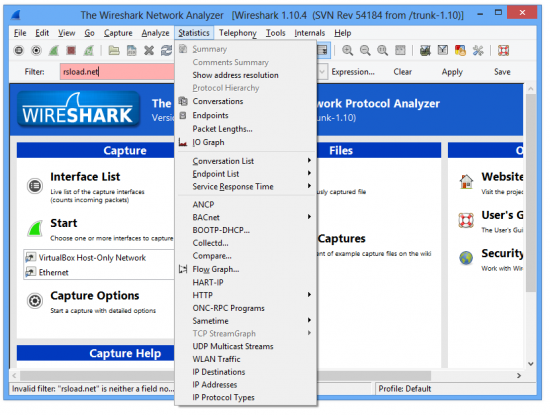Click the Security globe icon
The height and width of the screenshot is (415, 550).
466,258
